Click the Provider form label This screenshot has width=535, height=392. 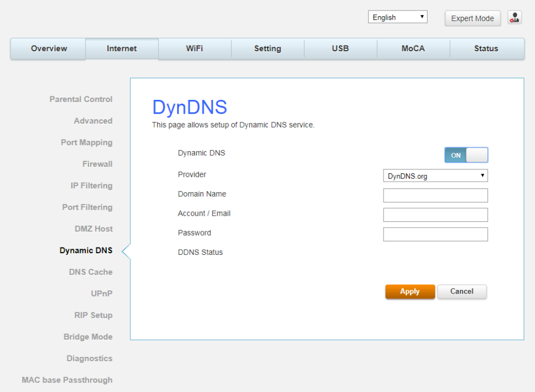point(192,174)
